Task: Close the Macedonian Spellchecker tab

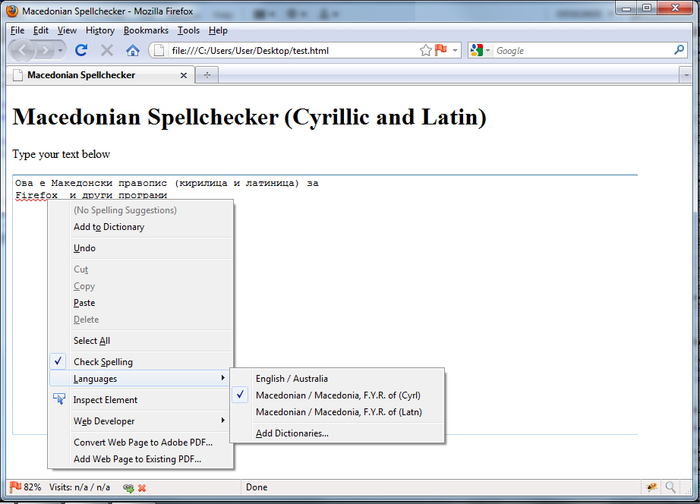Action: click(x=183, y=75)
